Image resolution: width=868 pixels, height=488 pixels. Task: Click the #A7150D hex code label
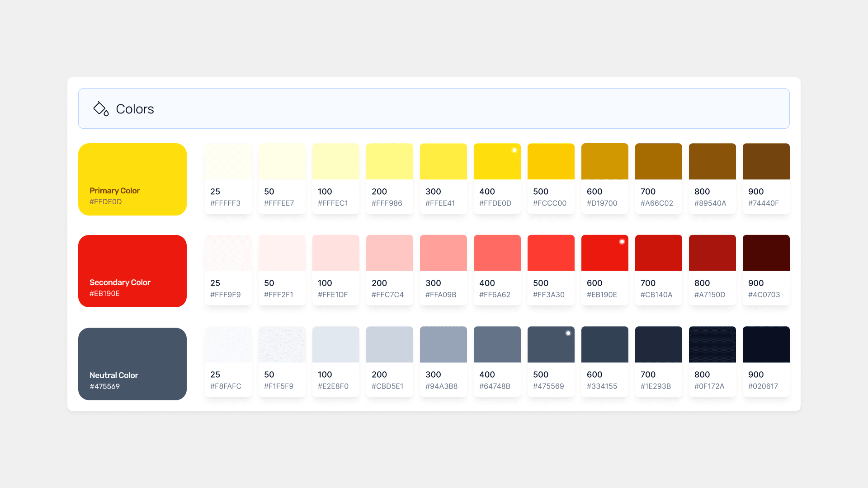pos(710,295)
